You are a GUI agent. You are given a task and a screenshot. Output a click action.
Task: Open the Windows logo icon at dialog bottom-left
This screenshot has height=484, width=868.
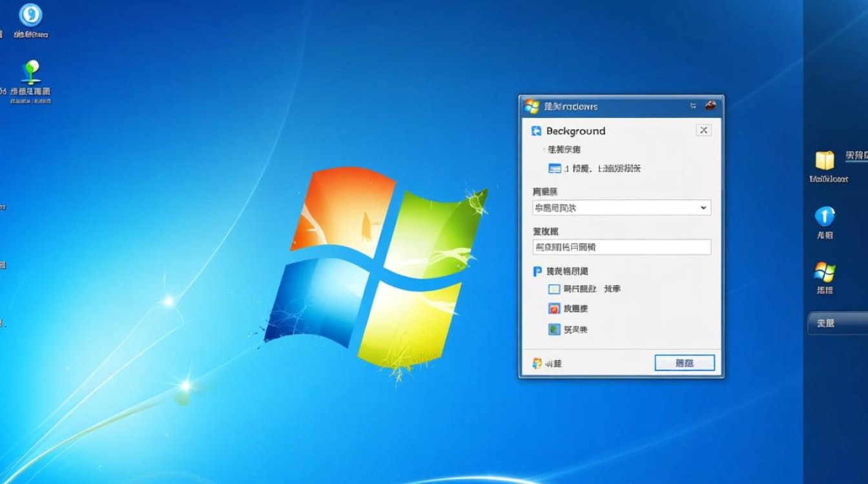point(537,363)
